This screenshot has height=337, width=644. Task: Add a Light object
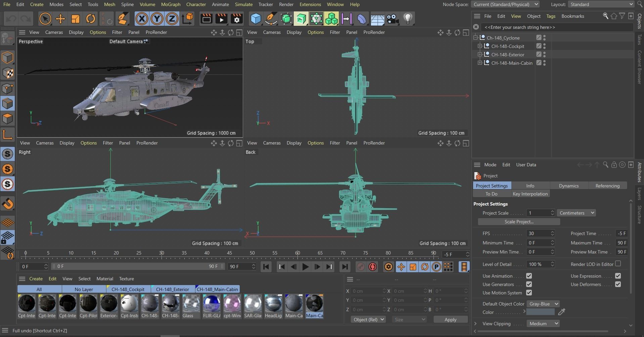(408, 19)
